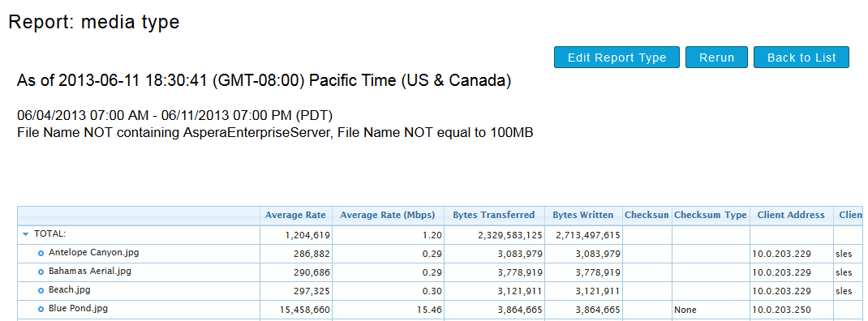The width and height of the screenshot is (868, 321).
Task: Go Back to List of reports
Action: click(801, 58)
